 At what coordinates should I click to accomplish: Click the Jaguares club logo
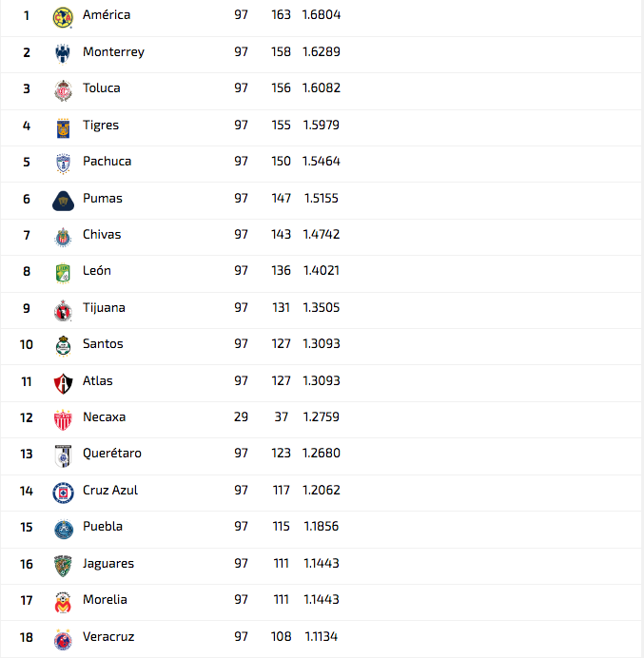click(x=63, y=566)
